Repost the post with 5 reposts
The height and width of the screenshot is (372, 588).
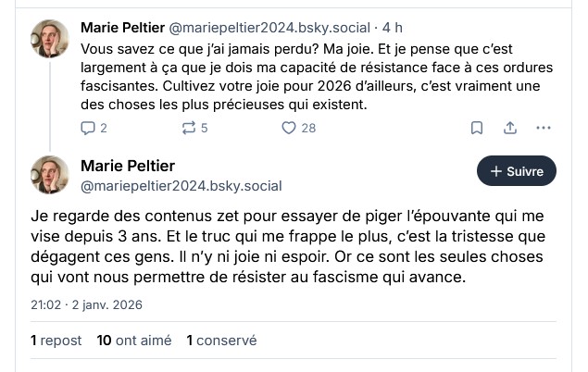(x=189, y=128)
